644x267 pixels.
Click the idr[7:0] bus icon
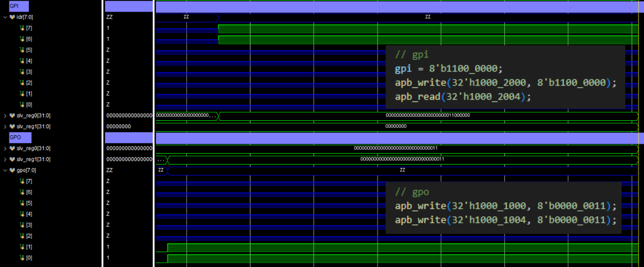(x=12, y=17)
